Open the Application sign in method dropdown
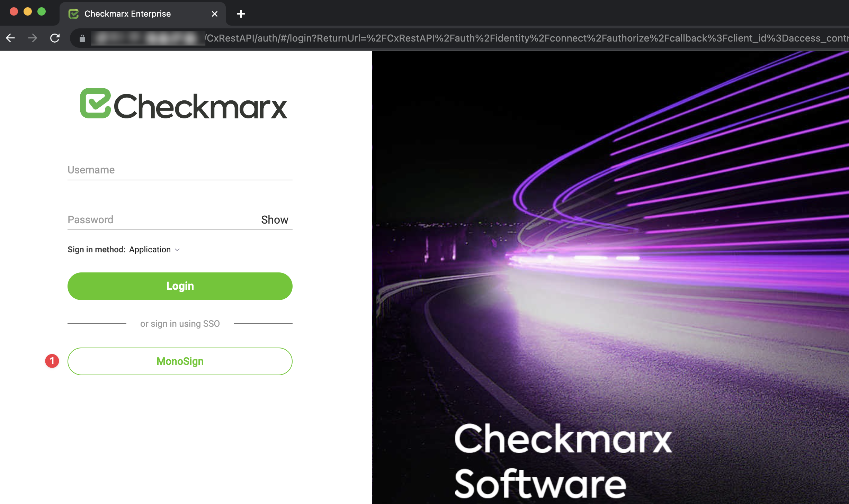The width and height of the screenshot is (849, 504). 150,250
